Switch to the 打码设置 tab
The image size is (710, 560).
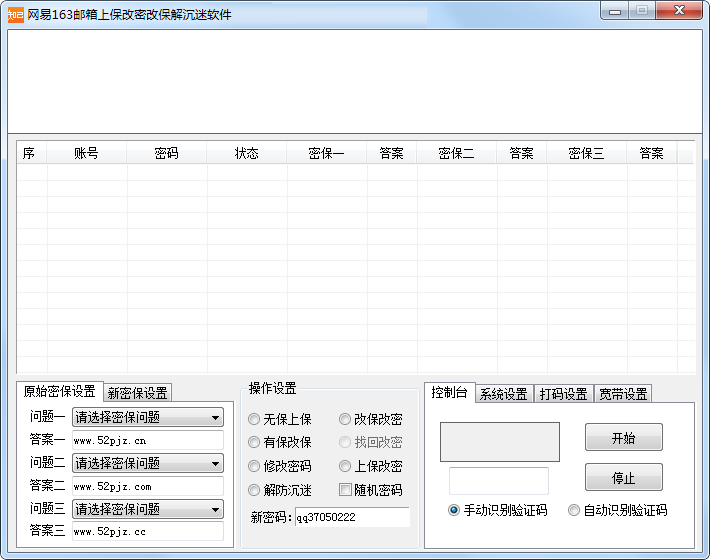point(563,394)
